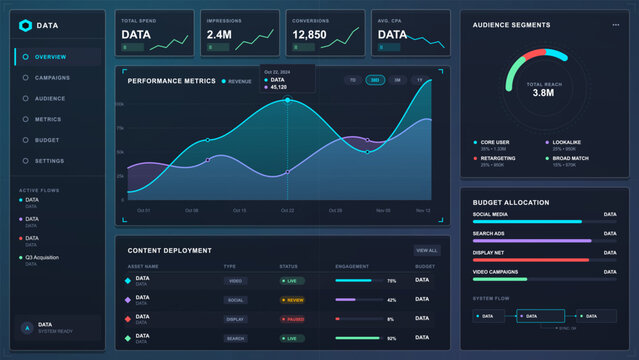Click the Status column header
Screen dimensions: 639x360
coord(289,266)
